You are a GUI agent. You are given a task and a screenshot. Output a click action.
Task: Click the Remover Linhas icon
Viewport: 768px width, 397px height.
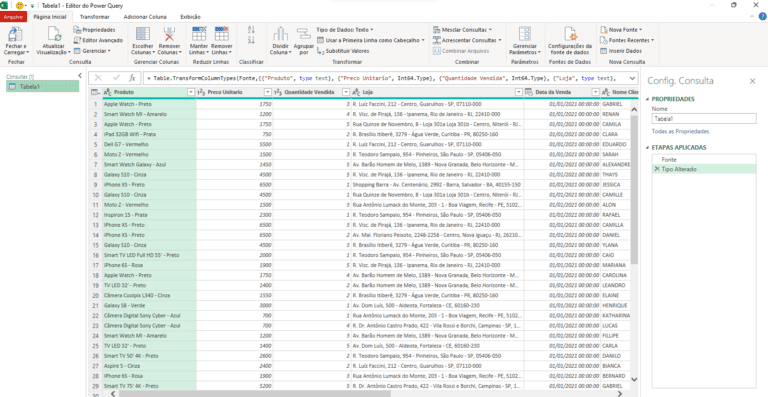[x=221, y=34]
